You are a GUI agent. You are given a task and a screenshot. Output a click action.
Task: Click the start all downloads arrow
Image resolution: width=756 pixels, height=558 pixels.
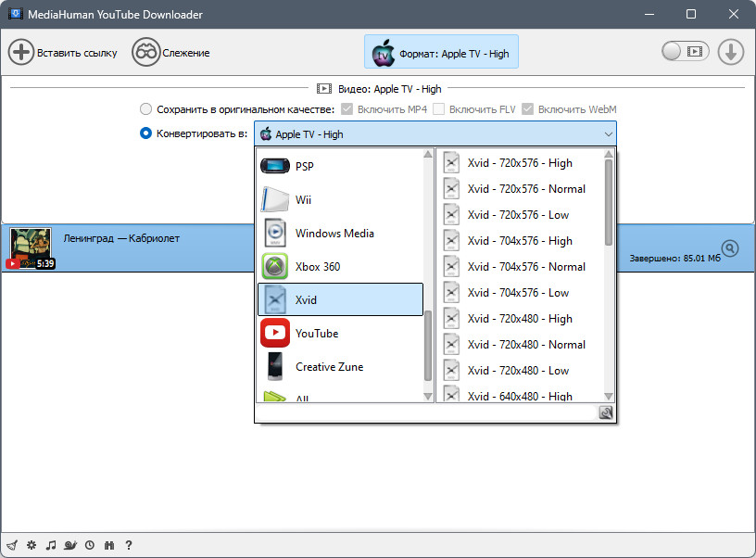pyautogui.click(x=731, y=52)
